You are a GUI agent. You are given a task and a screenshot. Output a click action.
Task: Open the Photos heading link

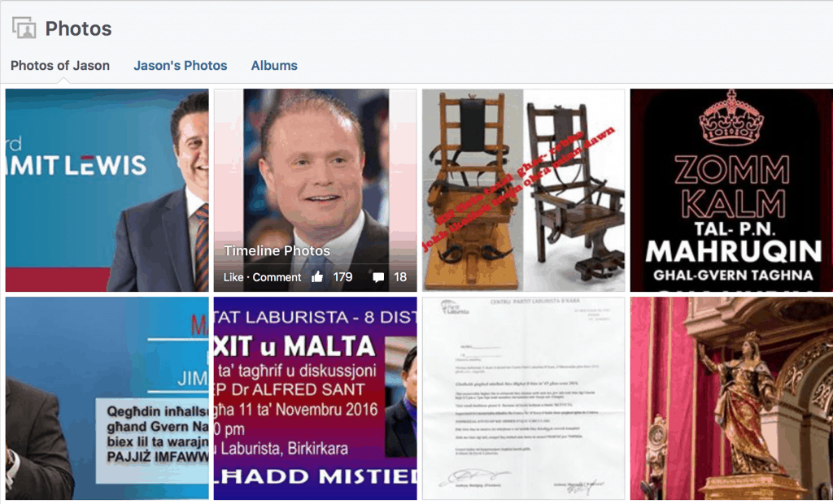click(x=78, y=28)
